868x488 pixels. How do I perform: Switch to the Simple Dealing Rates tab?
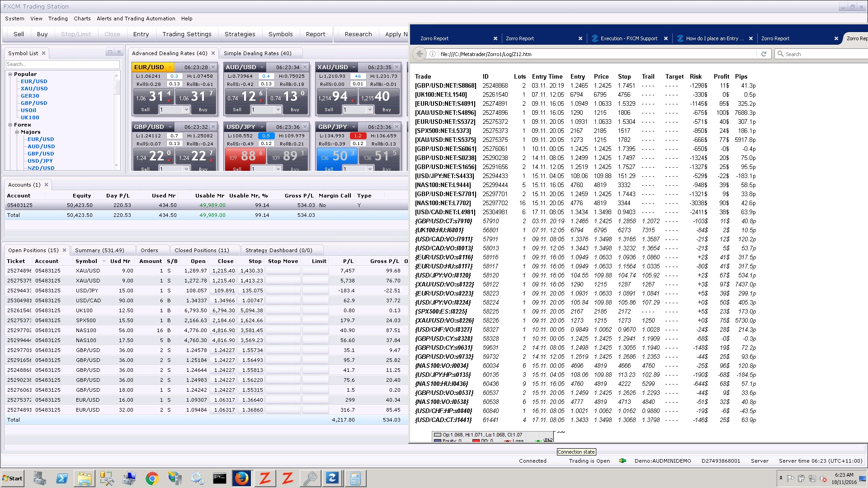tap(257, 53)
